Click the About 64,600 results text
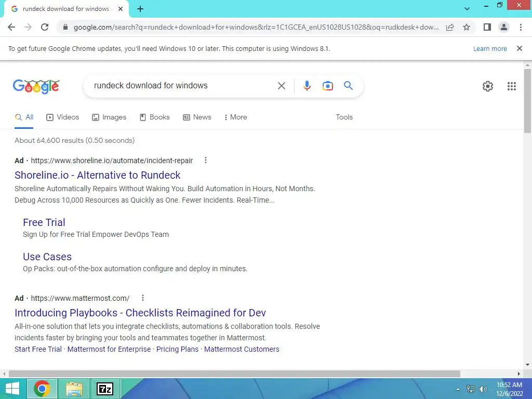 [x=75, y=140]
